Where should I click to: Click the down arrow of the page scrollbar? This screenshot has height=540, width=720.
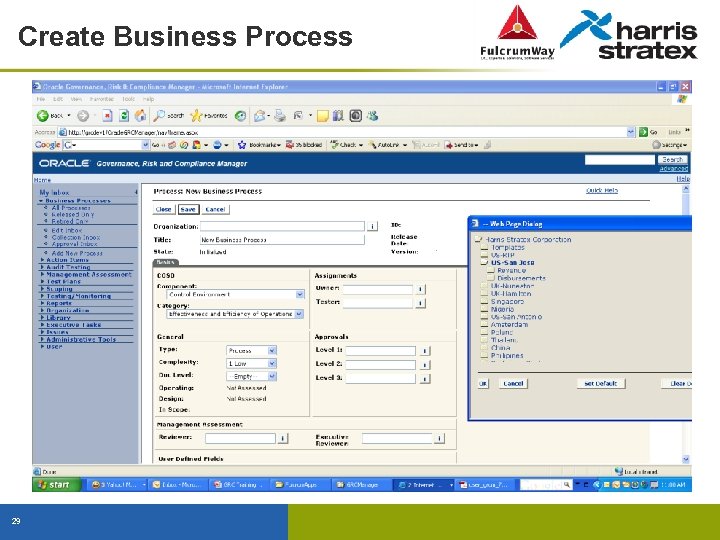686,459
